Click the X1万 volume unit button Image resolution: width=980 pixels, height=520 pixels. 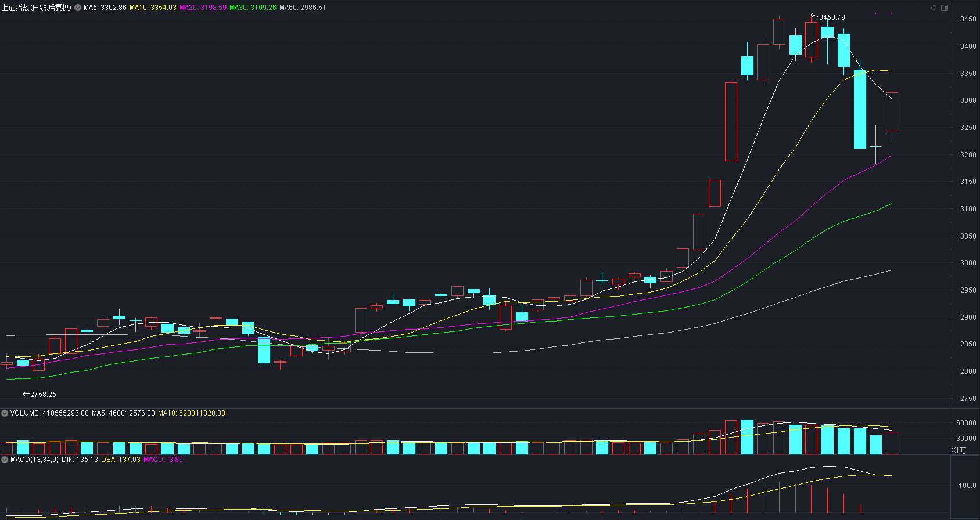pyautogui.click(x=959, y=450)
